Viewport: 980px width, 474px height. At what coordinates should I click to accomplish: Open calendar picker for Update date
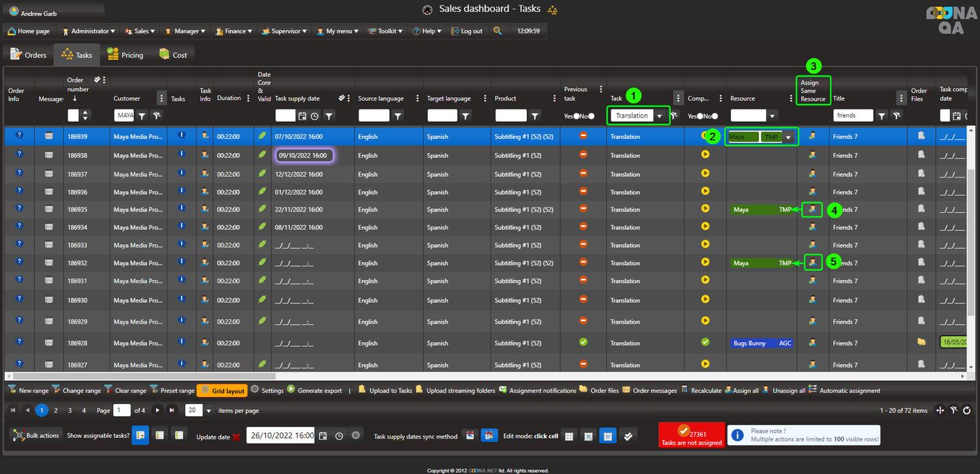click(x=323, y=435)
